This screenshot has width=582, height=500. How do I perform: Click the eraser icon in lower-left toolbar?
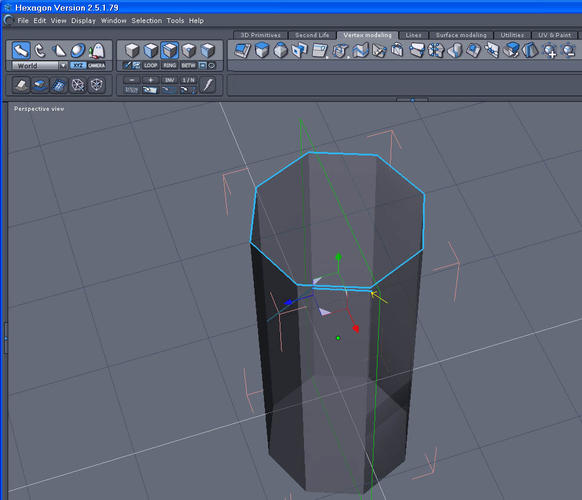coord(21,85)
